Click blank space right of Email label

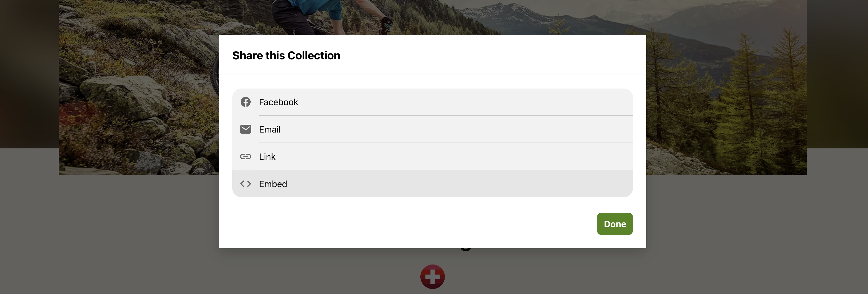[455, 129]
